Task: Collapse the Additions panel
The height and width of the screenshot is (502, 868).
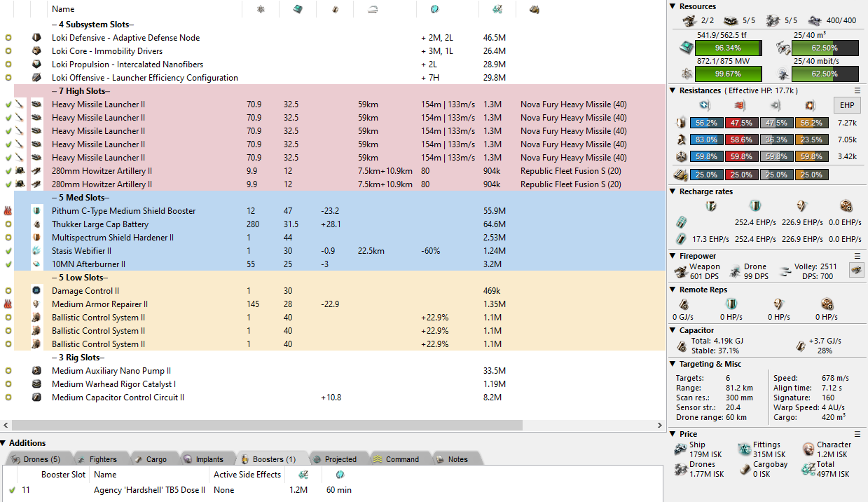Action: [x=4, y=443]
